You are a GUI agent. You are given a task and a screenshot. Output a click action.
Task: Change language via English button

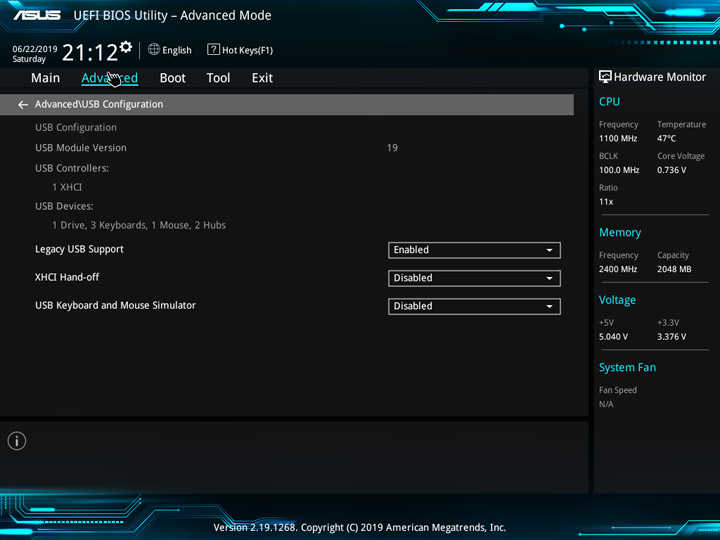coord(177,50)
